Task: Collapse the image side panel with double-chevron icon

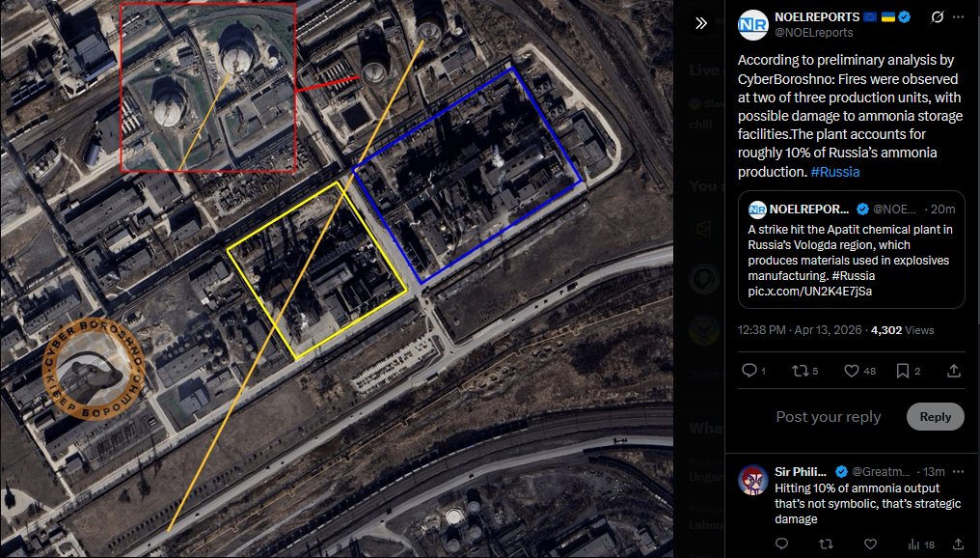Action: pyautogui.click(x=701, y=24)
